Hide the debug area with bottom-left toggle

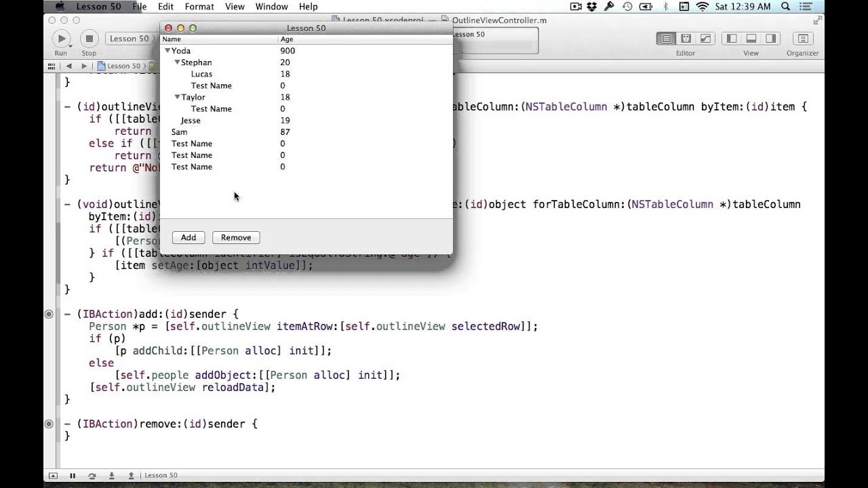53,476
